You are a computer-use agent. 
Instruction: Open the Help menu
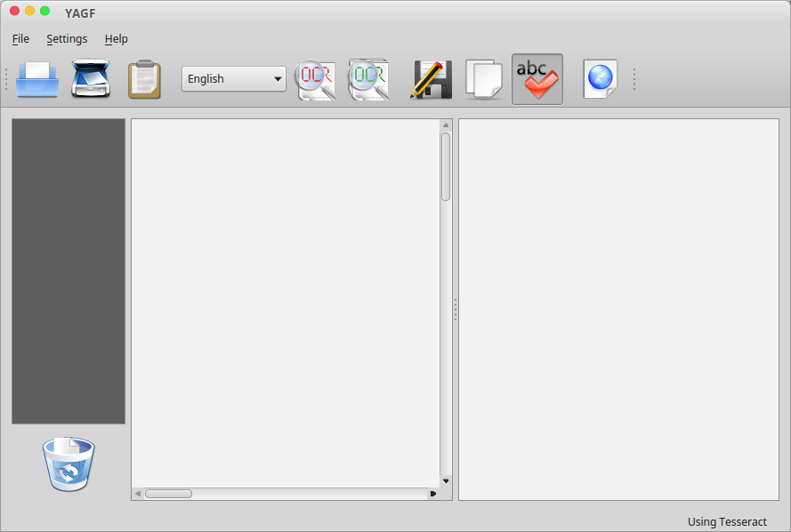pos(116,38)
